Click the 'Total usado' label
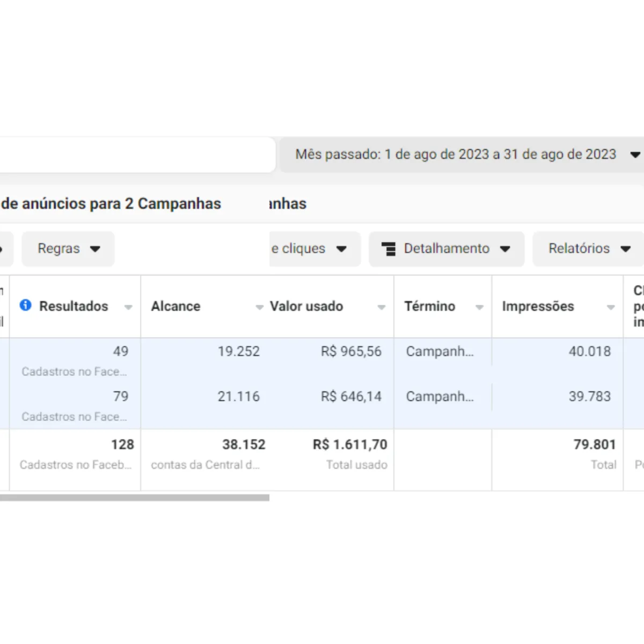The height and width of the screenshot is (644, 644). (357, 465)
